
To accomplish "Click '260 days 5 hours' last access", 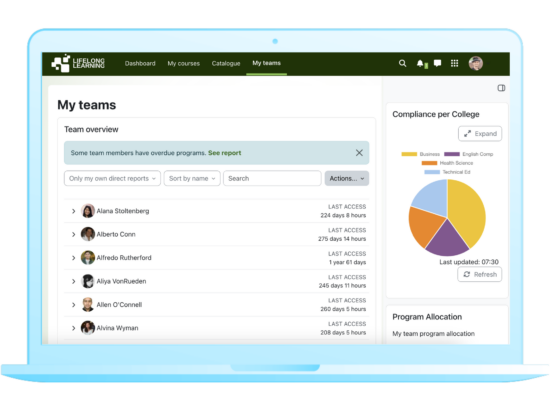I will pyautogui.click(x=343, y=309).
